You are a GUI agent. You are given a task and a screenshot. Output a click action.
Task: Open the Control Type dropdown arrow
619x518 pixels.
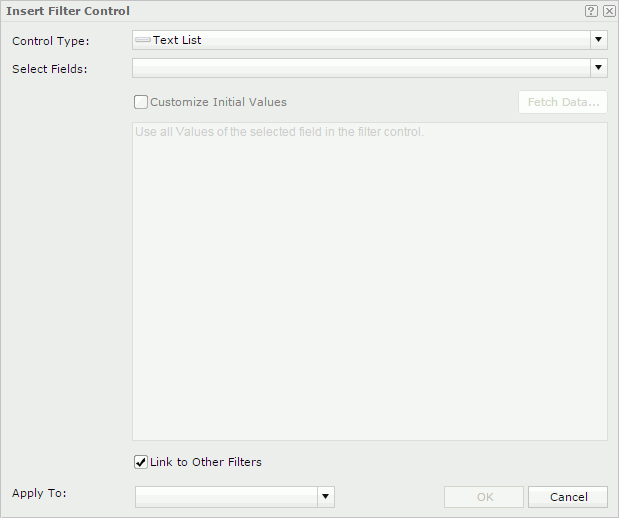(599, 40)
